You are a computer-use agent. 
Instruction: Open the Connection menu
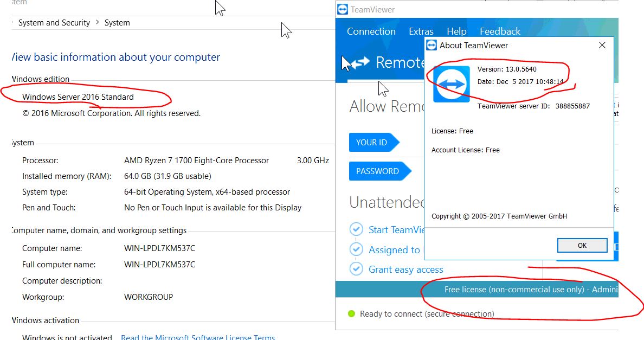tap(371, 31)
